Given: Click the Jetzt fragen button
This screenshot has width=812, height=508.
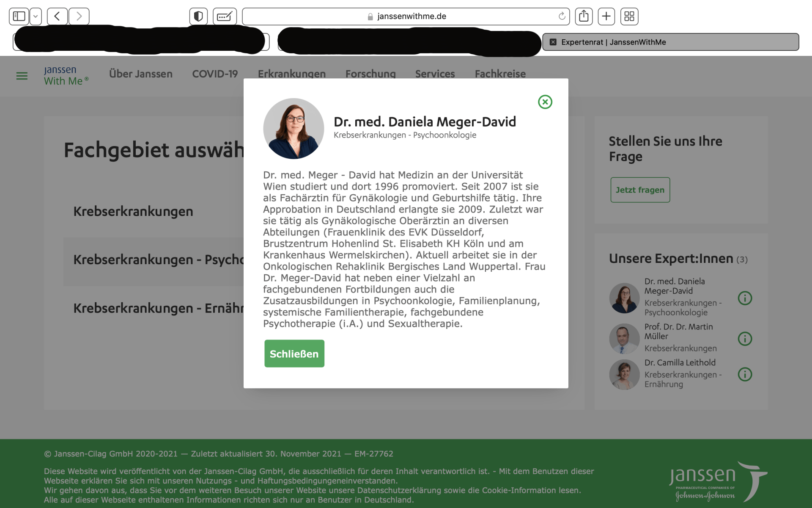Looking at the screenshot, I should pos(640,190).
